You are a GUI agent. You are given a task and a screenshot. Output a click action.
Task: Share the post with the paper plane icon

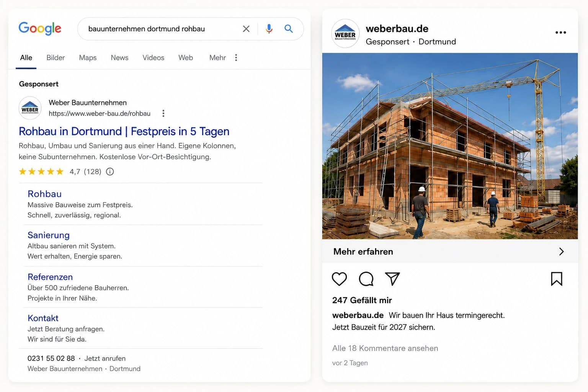392,279
